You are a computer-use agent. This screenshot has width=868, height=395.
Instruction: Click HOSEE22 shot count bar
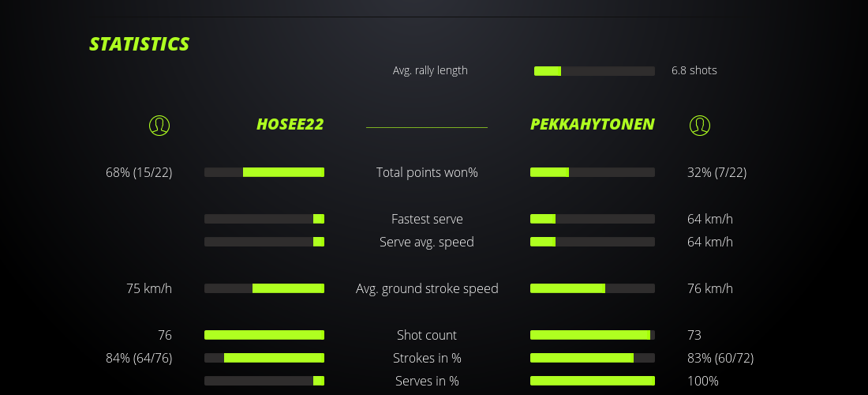[x=264, y=335]
